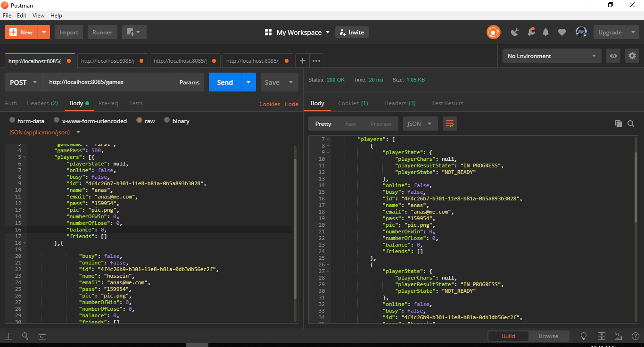Open the wrench settings icon in header

coord(531,32)
